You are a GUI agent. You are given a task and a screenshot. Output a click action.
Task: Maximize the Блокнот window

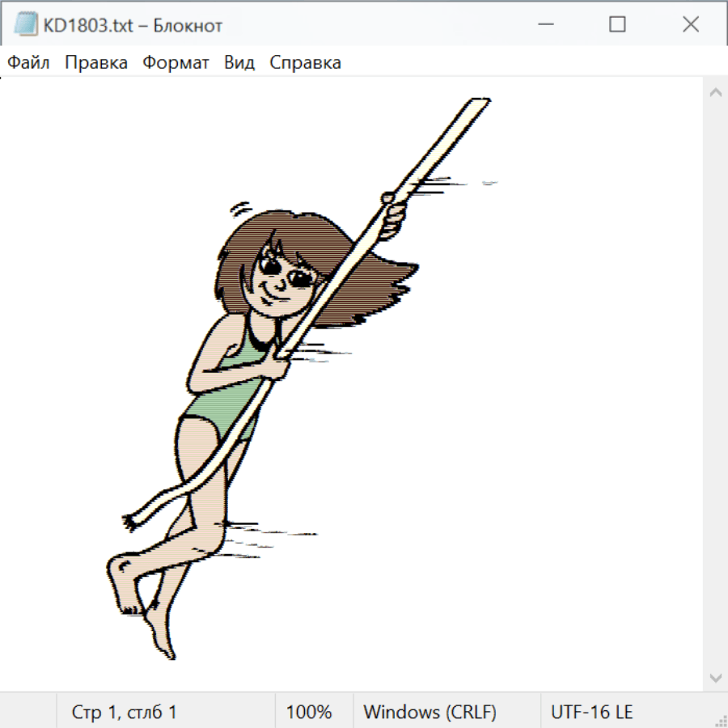click(x=617, y=25)
